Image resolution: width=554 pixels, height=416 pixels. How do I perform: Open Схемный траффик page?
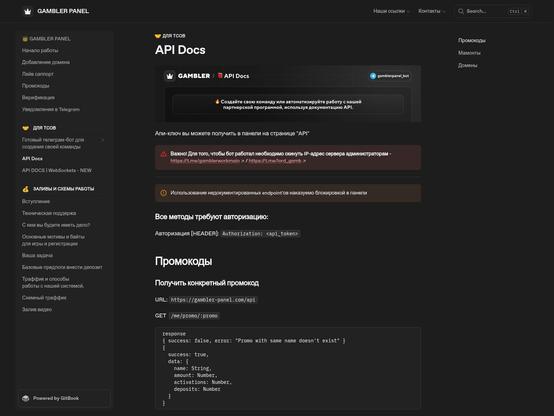(44, 298)
